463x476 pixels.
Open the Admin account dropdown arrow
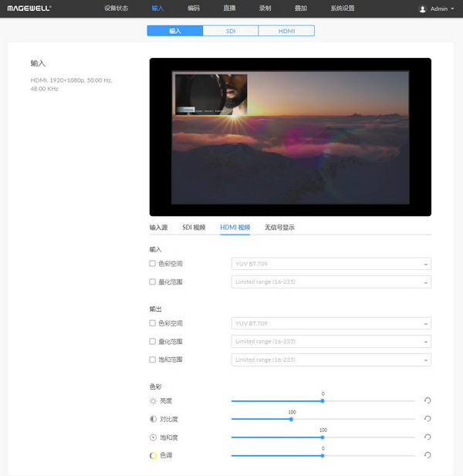[452, 9]
